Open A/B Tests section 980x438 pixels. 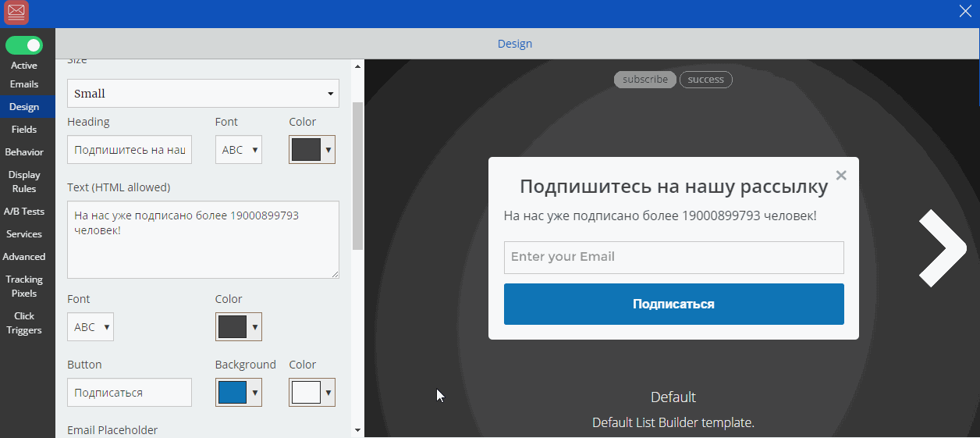coord(24,212)
